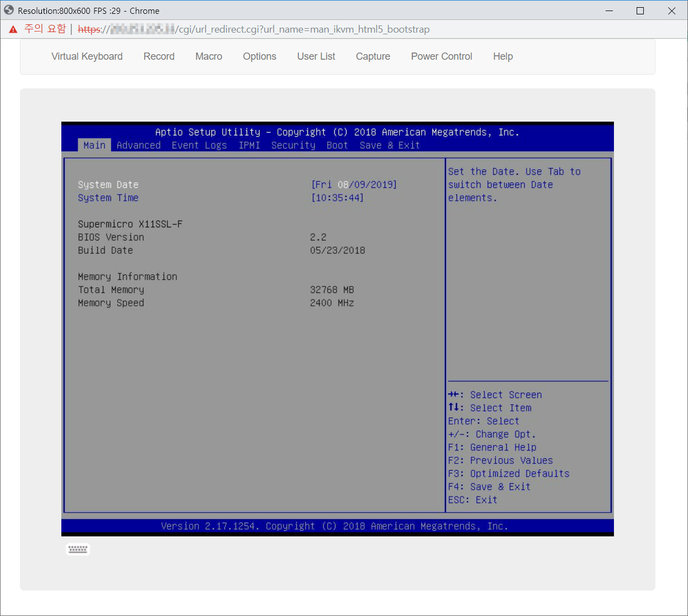Image resolution: width=688 pixels, height=616 pixels.
Task: Switch to the Advanced BIOS tab
Action: point(138,145)
